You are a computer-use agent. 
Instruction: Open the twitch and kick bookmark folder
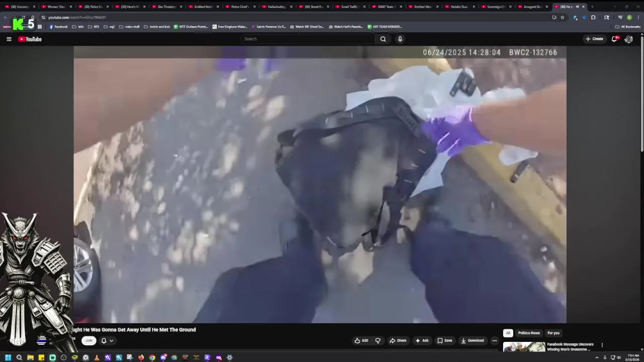157,27
